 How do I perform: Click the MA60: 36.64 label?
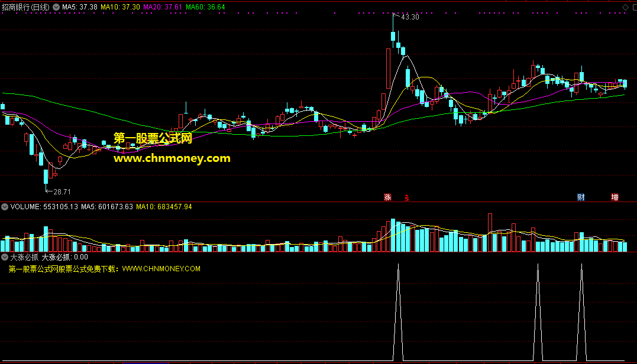coord(205,7)
